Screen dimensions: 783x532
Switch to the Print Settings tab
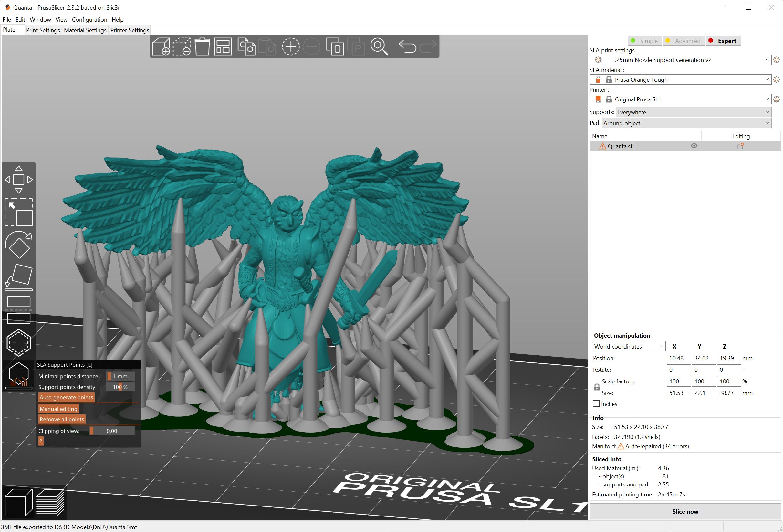pos(43,30)
